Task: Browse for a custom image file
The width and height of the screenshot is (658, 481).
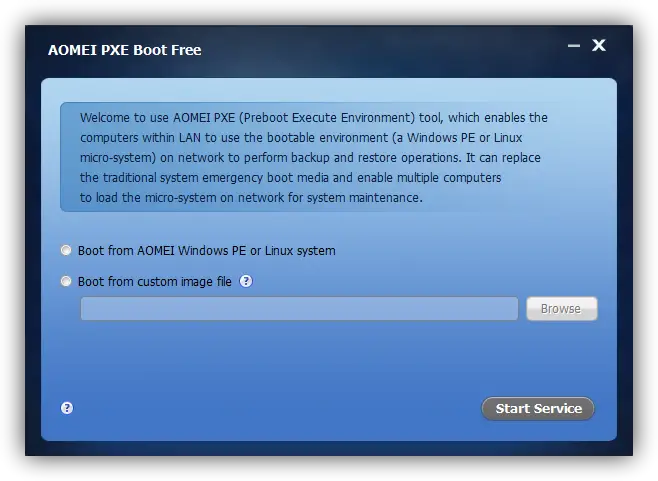Action: (562, 308)
